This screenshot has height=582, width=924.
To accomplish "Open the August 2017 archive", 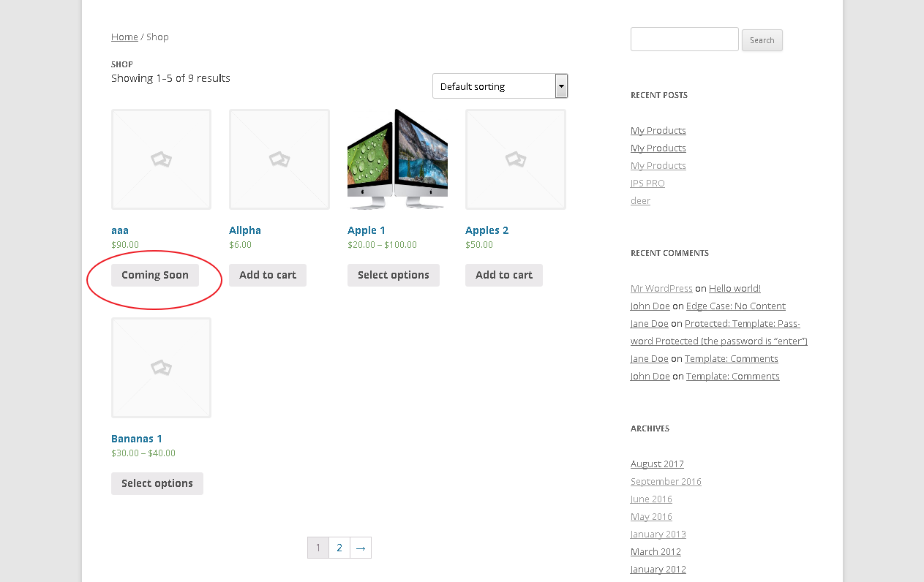I will pyautogui.click(x=657, y=464).
